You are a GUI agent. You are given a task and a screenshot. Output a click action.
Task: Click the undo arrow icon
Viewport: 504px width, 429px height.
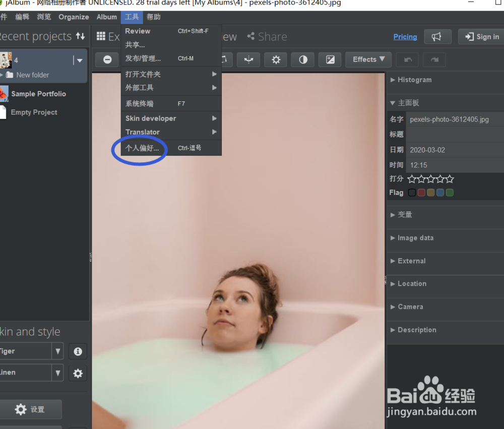[x=408, y=59]
